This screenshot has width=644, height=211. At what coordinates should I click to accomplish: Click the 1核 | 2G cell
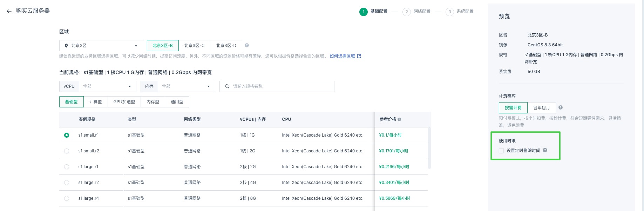coord(248,151)
